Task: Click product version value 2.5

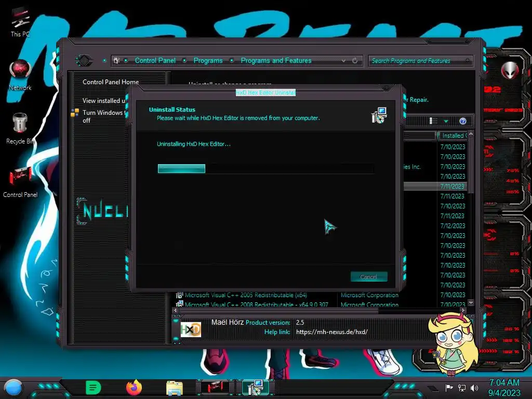Action: coord(300,322)
